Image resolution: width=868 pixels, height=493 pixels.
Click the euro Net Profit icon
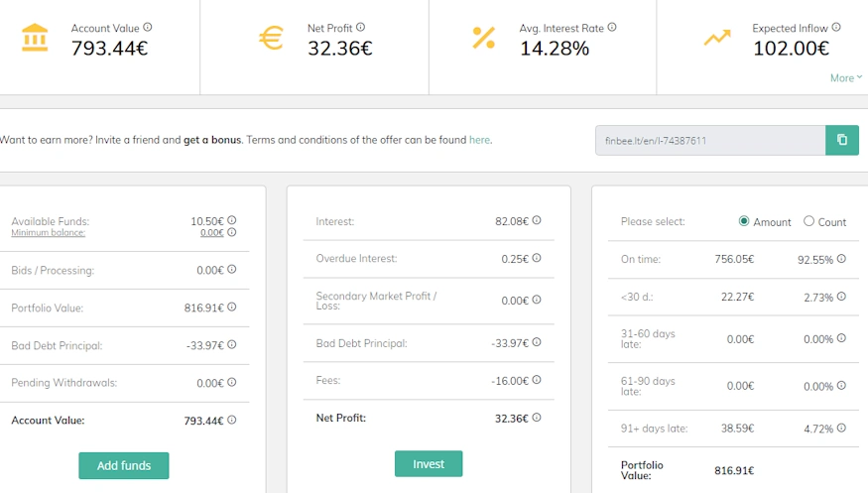pyautogui.click(x=270, y=38)
